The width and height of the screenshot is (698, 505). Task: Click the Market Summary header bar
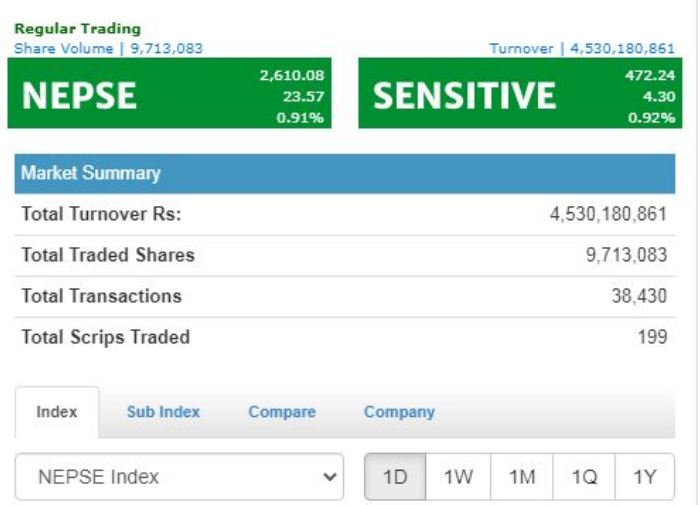coord(345,173)
